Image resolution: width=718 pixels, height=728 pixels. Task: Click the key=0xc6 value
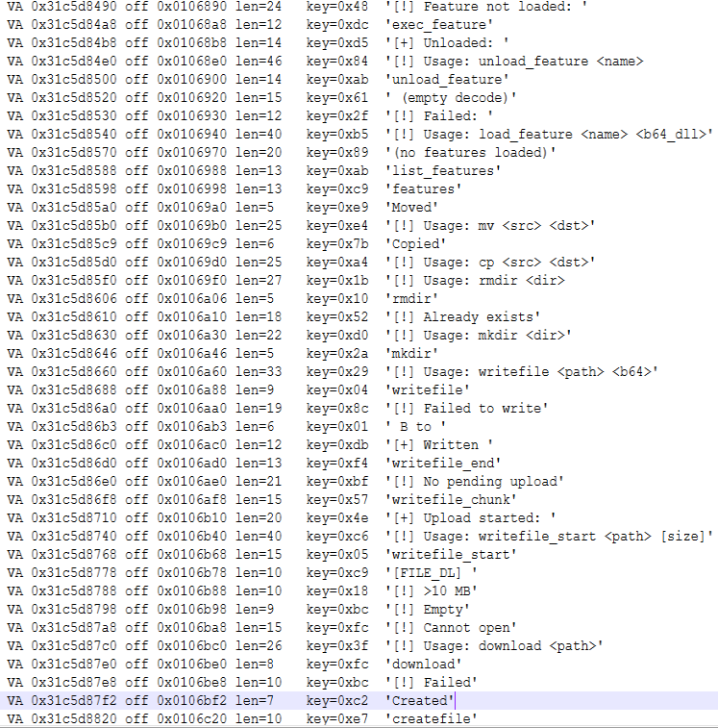click(337, 537)
